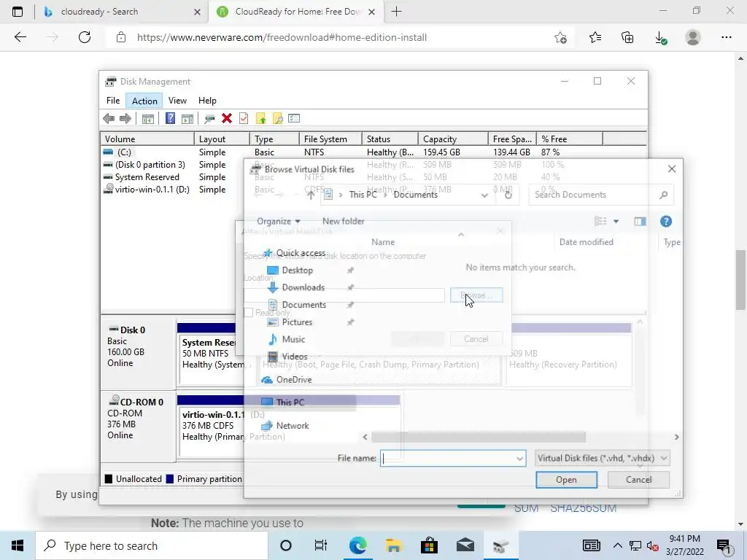Click the checkmark document toolbar icon
The width and height of the screenshot is (747, 560).
point(244,118)
